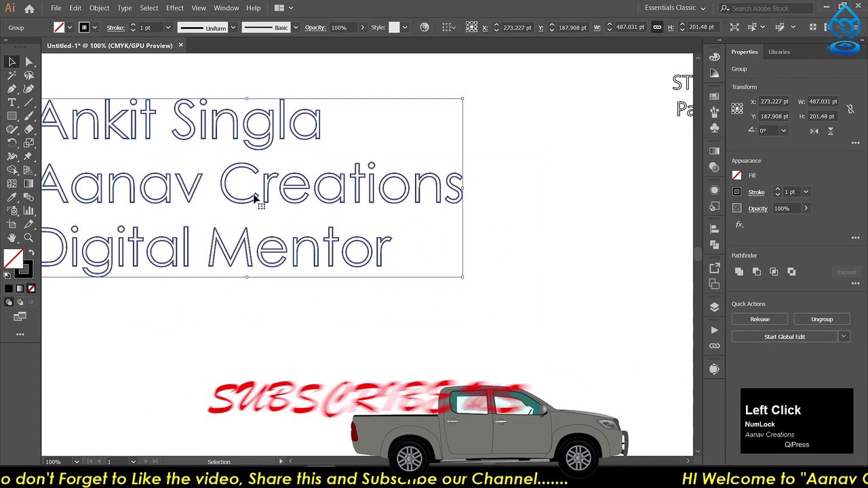Click the Home icon in top bar

[x=29, y=8]
